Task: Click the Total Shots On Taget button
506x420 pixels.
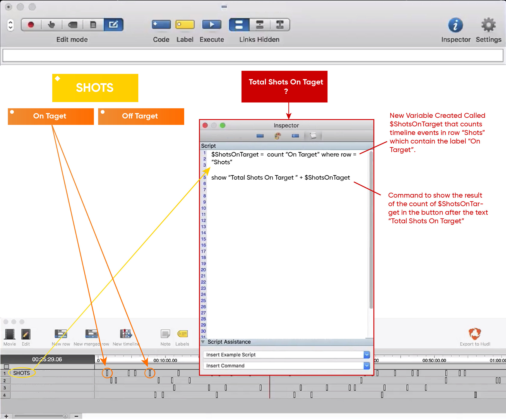Action: tap(284, 87)
